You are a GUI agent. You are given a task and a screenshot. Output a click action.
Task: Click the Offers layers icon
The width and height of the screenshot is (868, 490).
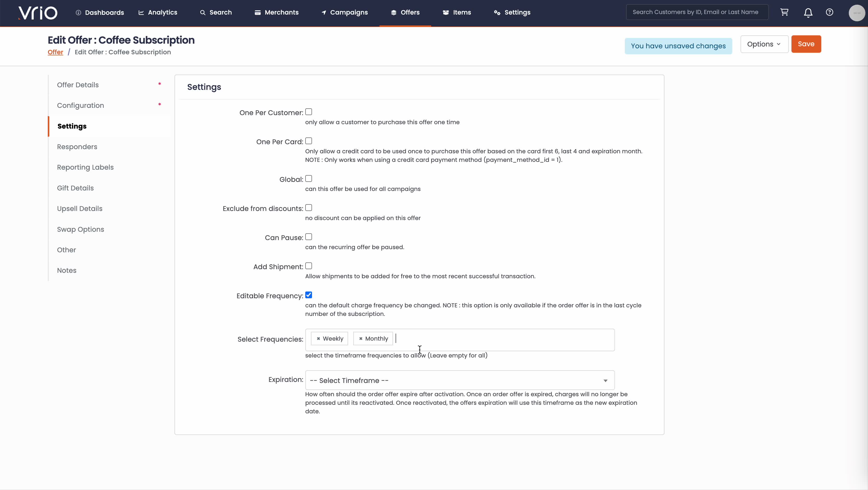click(394, 12)
